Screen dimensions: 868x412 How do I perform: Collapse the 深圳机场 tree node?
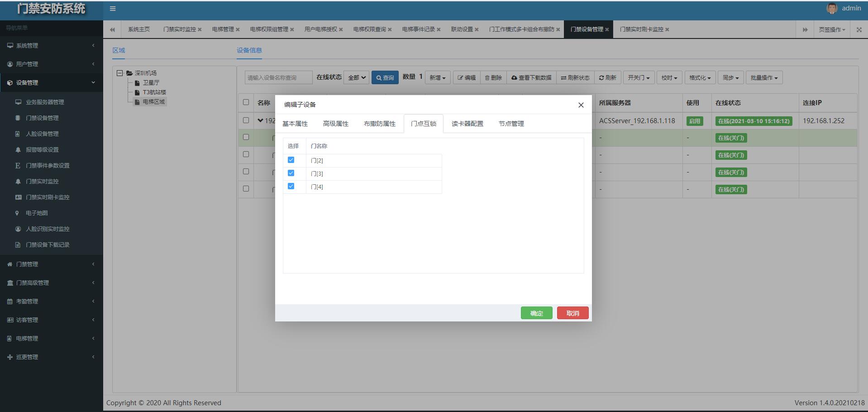point(119,73)
